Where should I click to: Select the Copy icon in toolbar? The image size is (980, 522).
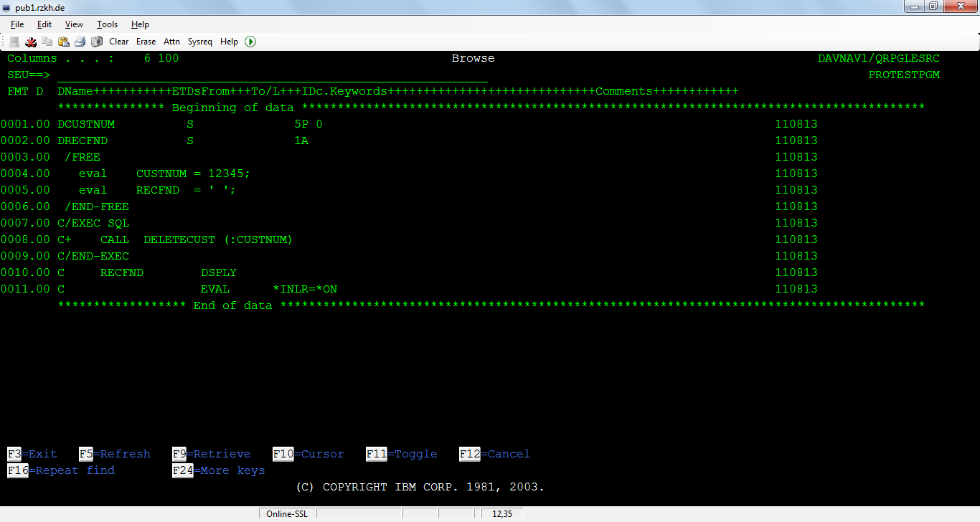click(47, 41)
